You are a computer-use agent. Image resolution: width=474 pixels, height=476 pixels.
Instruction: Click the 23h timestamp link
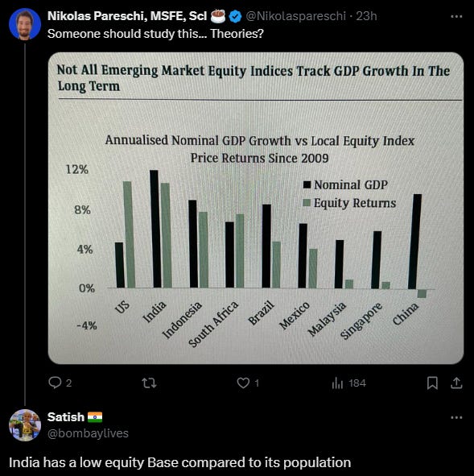tap(366, 16)
